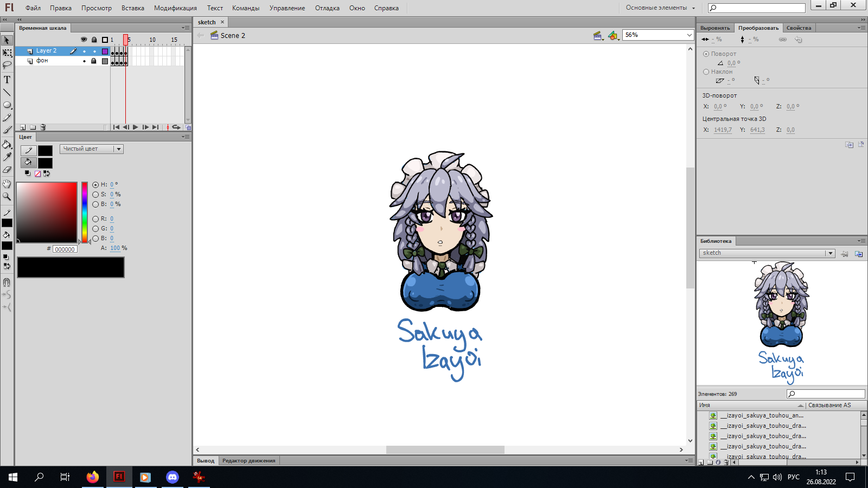868x488 pixels.
Task: Select the Brush tool
Action: 7,130
